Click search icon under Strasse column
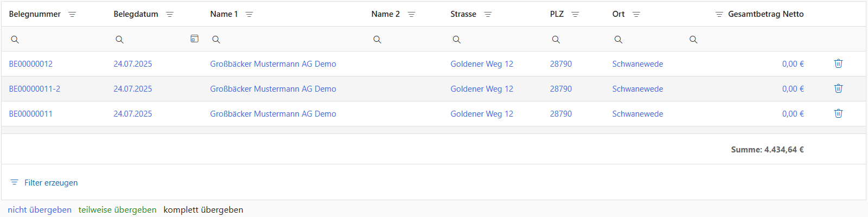 point(457,40)
